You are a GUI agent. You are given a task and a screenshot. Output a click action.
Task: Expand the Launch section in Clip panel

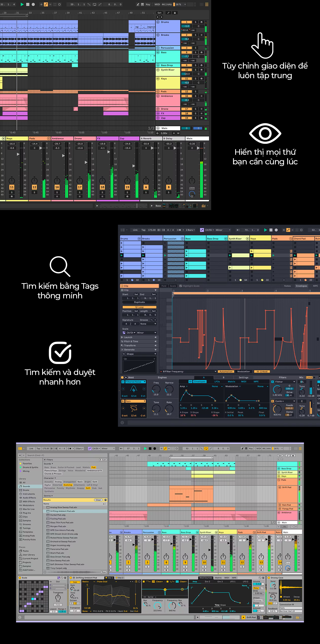click(139, 337)
